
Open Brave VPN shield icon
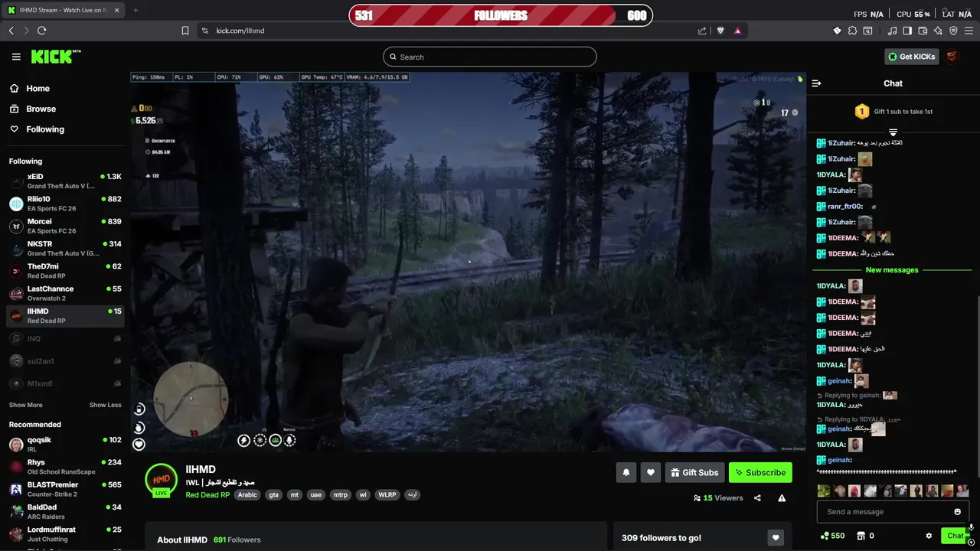953,31
